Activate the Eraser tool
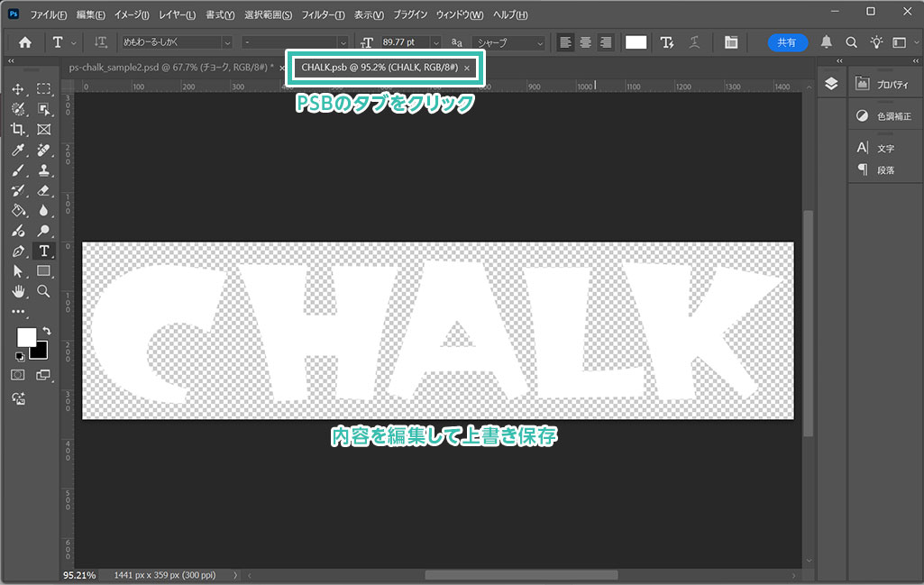The height and width of the screenshot is (585, 924). (x=43, y=190)
